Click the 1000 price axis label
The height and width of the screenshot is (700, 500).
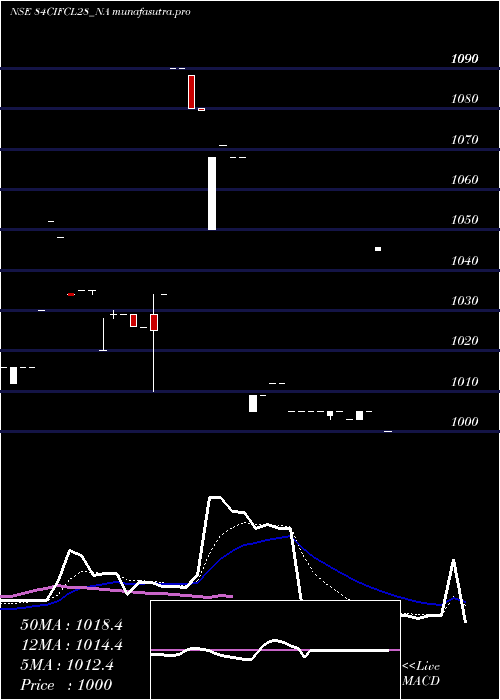(464, 421)
